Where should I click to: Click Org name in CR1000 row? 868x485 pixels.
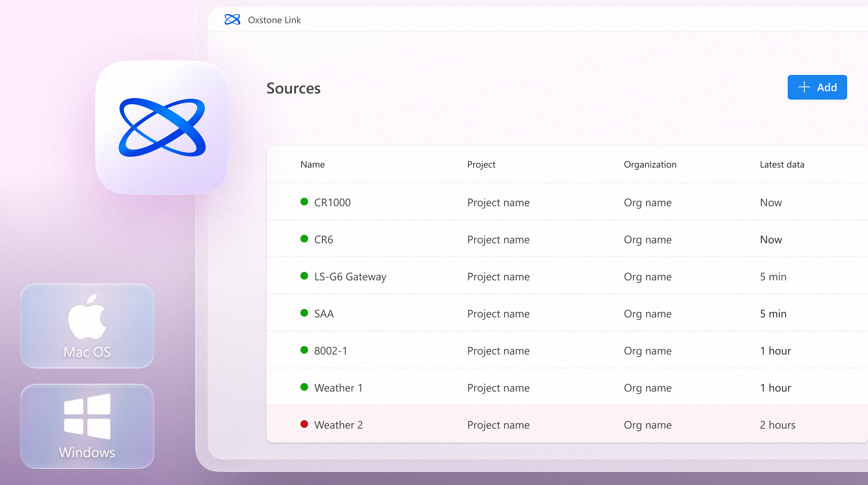[x=648, y=202]
